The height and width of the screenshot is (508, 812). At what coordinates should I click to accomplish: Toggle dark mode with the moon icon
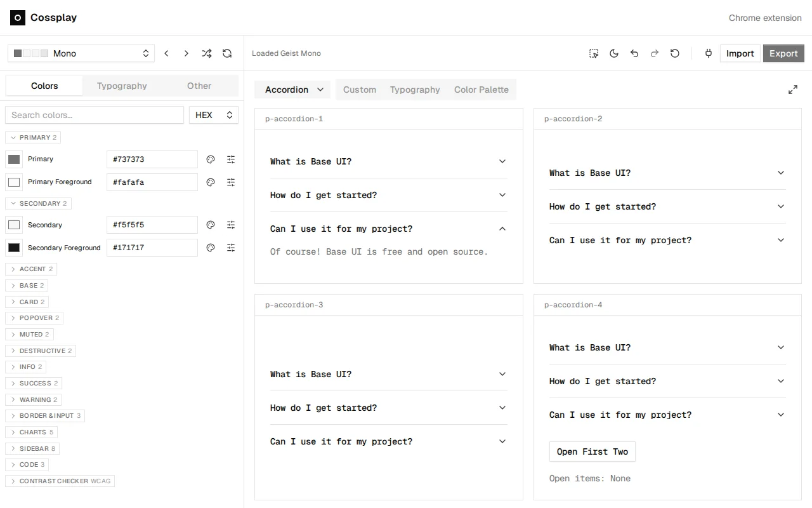pos(614,53)
